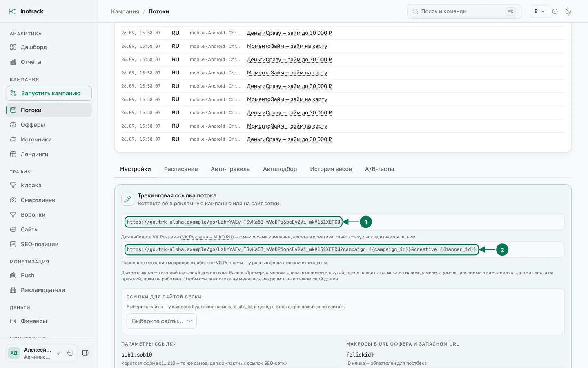
Task: Log out using the exit icon
Action: coord(70,353)
